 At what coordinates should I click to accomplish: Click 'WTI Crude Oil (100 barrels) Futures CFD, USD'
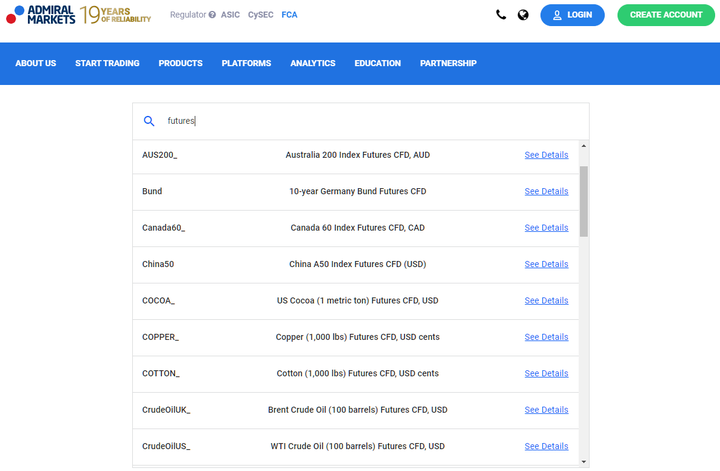pos(358,446)
